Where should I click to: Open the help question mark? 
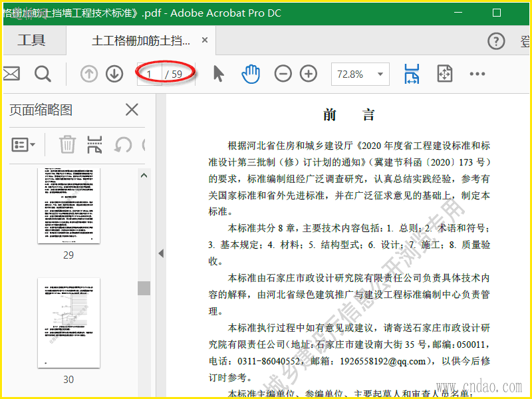pos(496,41)
